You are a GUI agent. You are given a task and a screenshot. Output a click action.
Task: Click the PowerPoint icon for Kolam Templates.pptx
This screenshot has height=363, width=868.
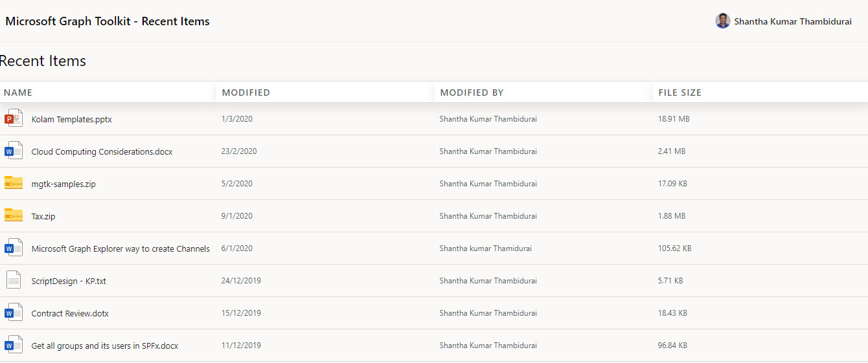pos(14,118)
